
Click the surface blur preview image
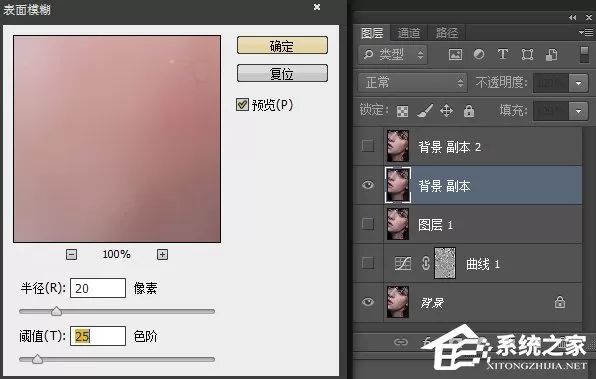[x=117, y=139]
